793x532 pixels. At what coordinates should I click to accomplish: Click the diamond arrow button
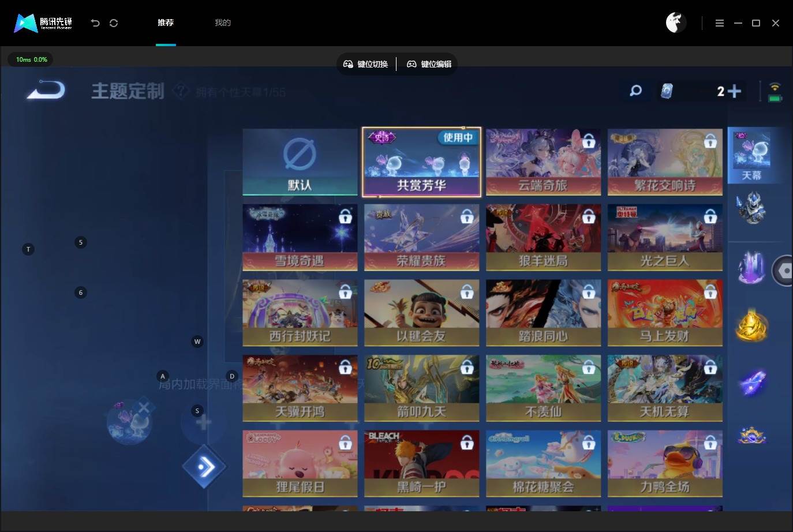(204, 467)
